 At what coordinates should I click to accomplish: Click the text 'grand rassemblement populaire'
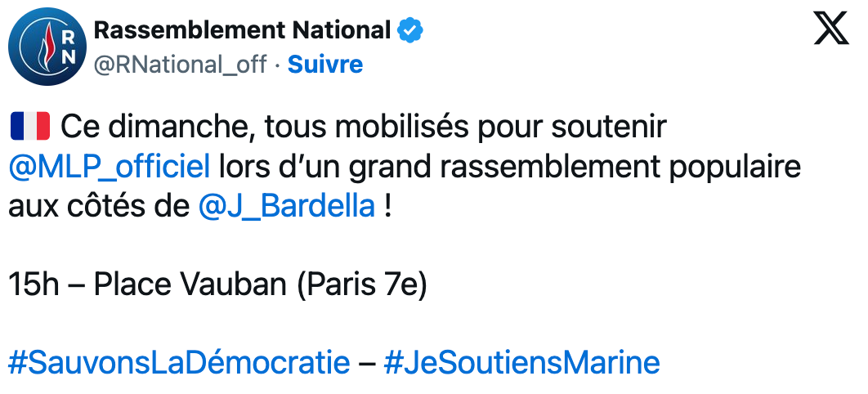click(575, 168)
